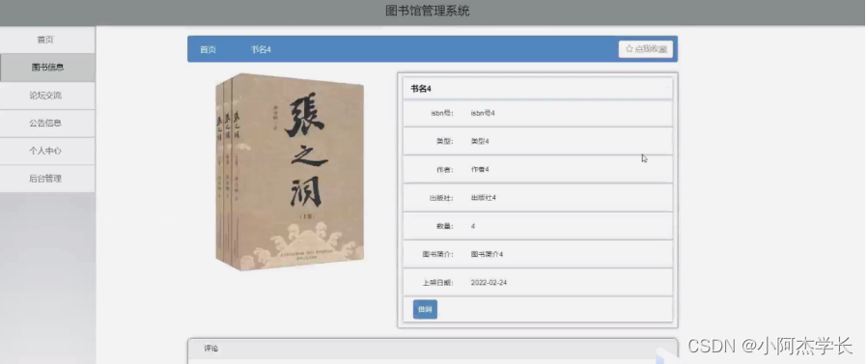868x364 pixels.
Task: Click the 类型4 value
Action: 480,142
